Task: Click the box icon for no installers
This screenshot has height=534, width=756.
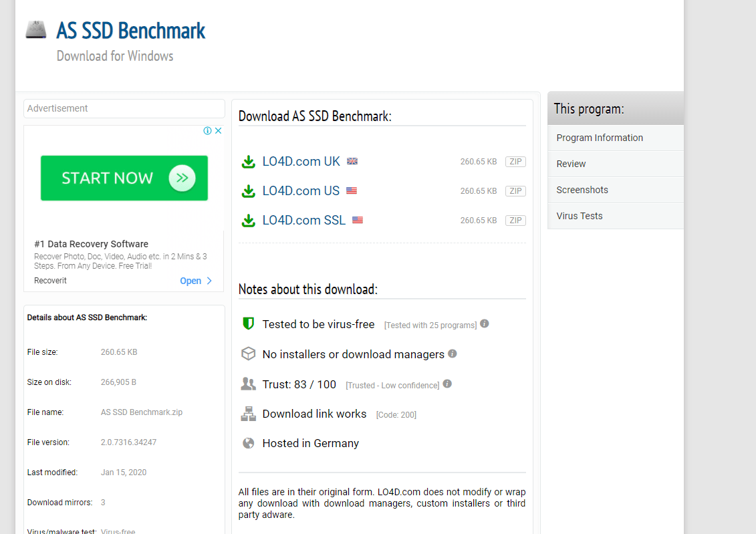Action: [x=248, y=354]
